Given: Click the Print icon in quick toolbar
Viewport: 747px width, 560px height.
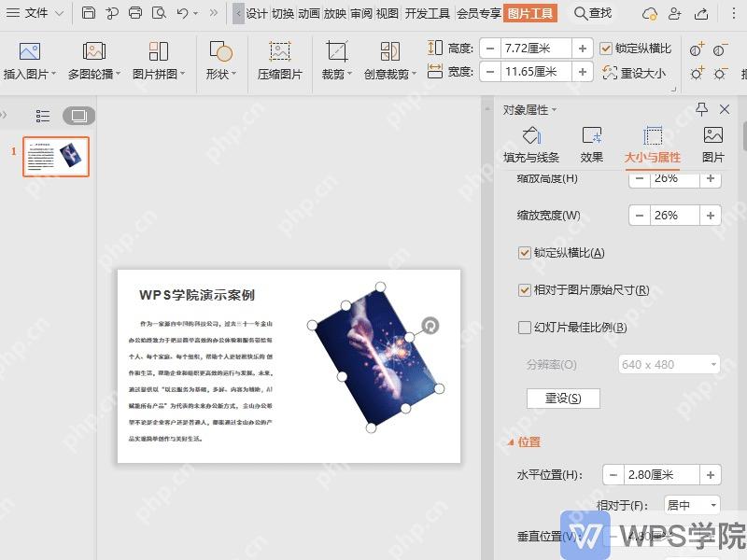Looking at the screenshot, I should tap(135, 13).
